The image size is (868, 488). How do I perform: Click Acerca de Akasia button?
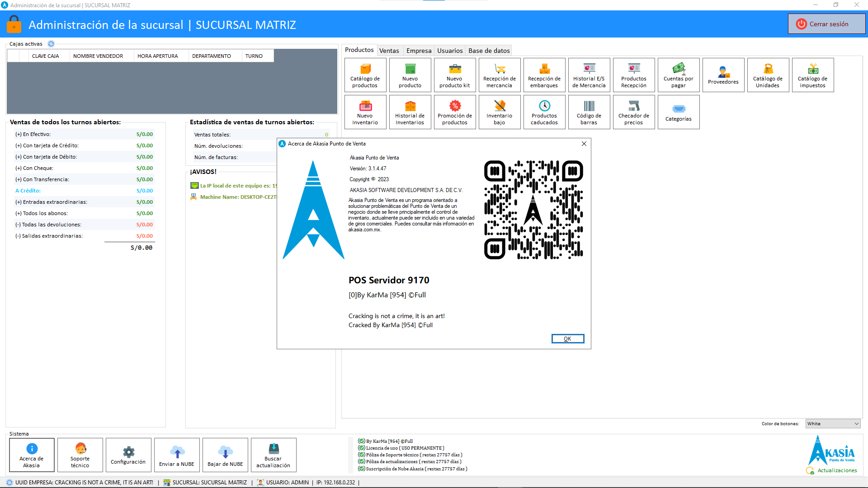pyautogui.click(x=32, y=455)
